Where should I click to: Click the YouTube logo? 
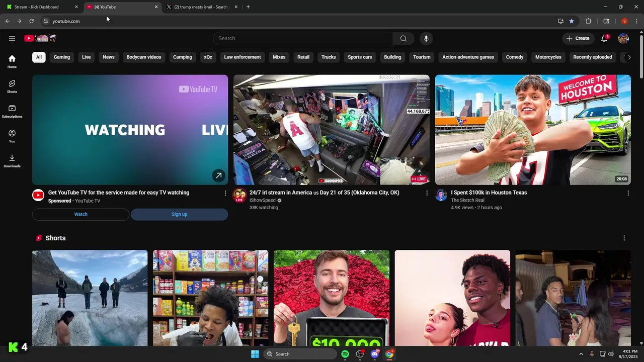tap(40, 38)
